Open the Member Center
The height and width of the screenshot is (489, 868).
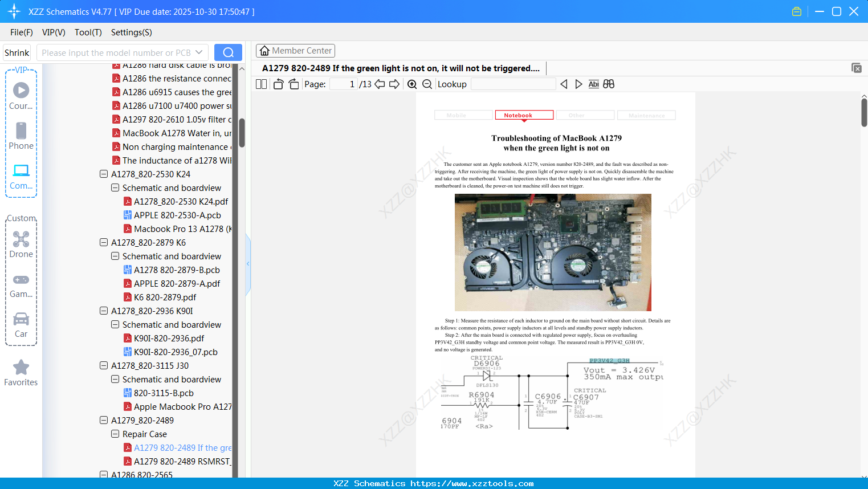(295, 51)
